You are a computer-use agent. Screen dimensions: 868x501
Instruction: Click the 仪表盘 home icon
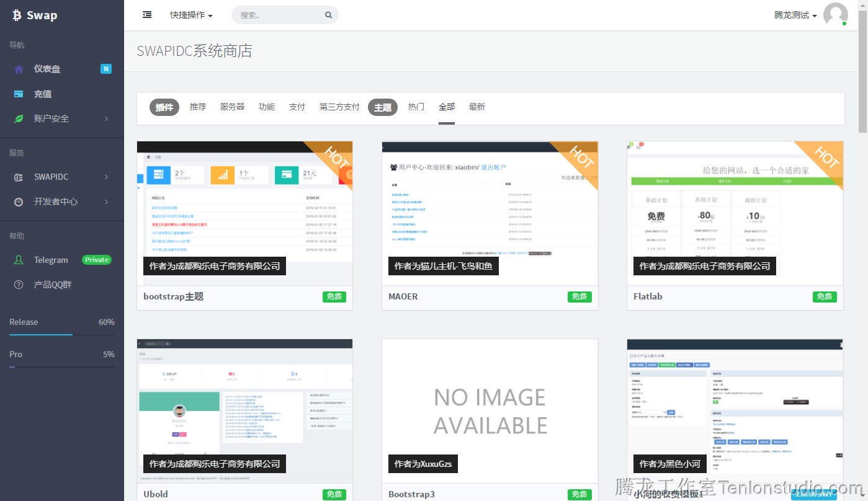(19, 69)
